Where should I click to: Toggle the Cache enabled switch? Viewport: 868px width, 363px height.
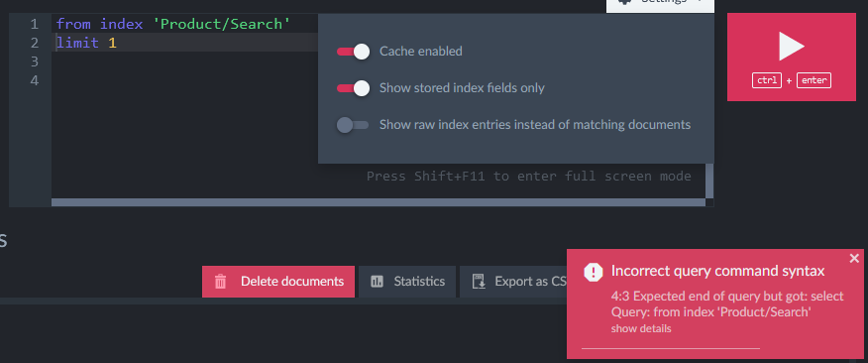pos(353,52)
